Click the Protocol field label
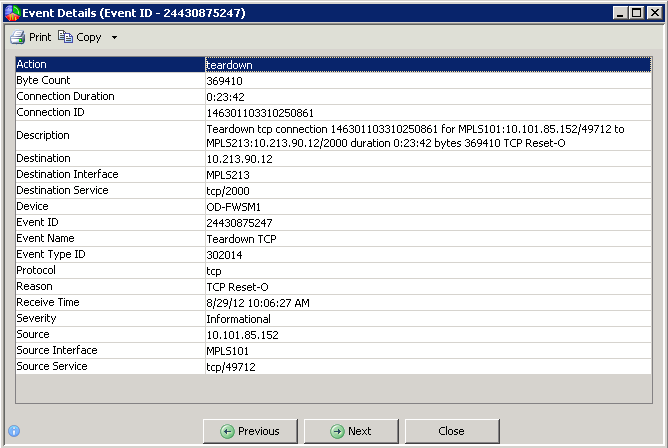 pyautogui.click(x=36, y=270)
